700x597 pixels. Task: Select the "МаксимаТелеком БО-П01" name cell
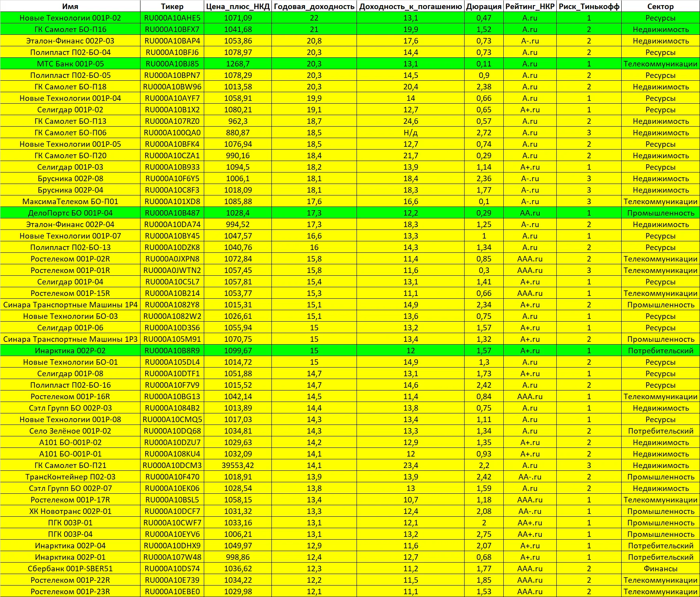click(70, 201)
